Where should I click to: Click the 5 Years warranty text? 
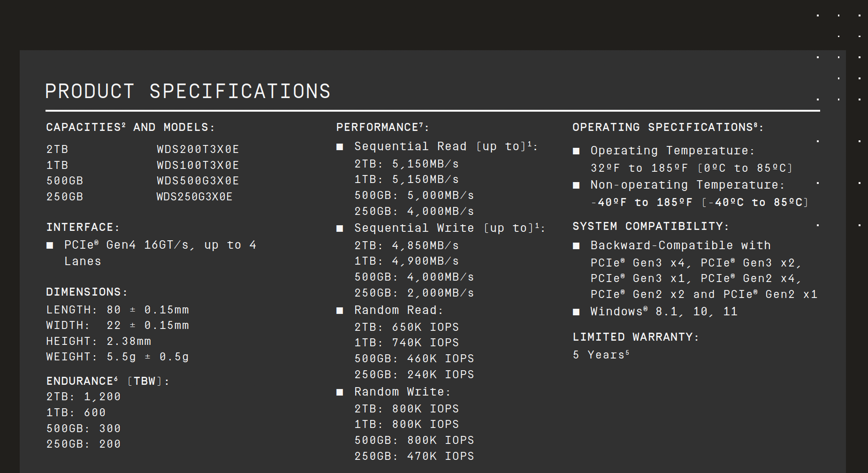[x=601, y=355]
